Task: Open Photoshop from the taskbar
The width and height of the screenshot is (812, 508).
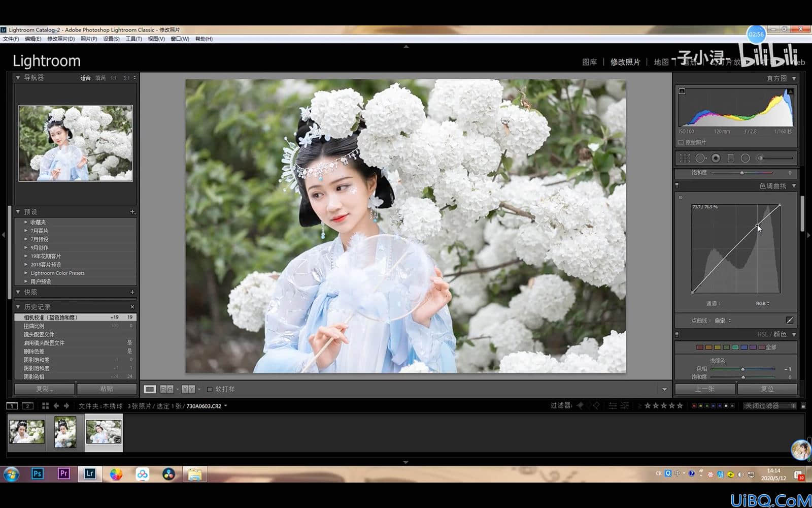Action: (37, 474)
